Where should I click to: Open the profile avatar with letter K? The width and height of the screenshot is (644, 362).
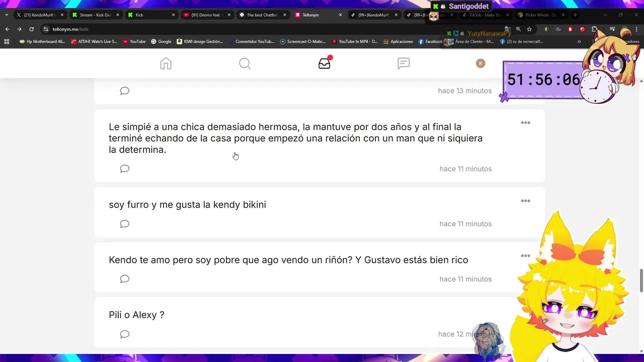click(x=480, y=63)
